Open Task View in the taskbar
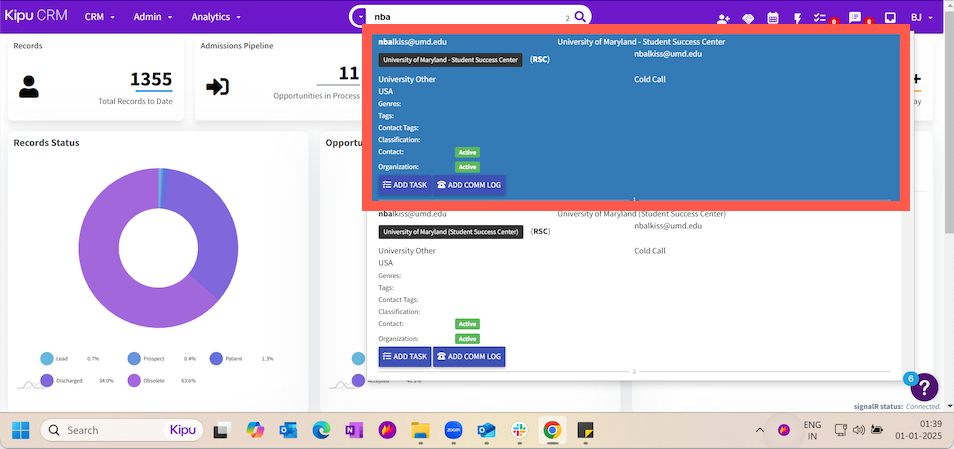The image size is (954, 449). click(221, 430)
